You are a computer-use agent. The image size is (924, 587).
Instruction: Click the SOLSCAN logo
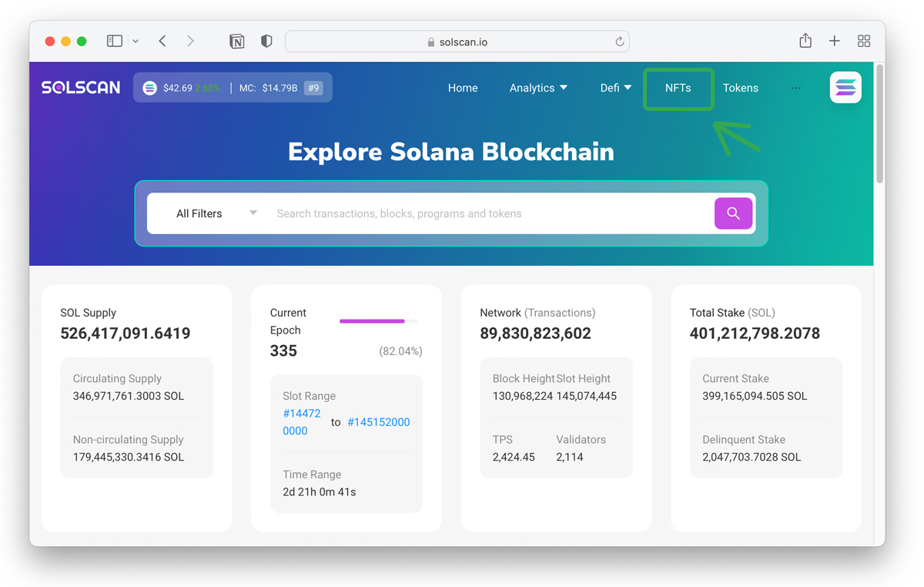click(81, 88)
